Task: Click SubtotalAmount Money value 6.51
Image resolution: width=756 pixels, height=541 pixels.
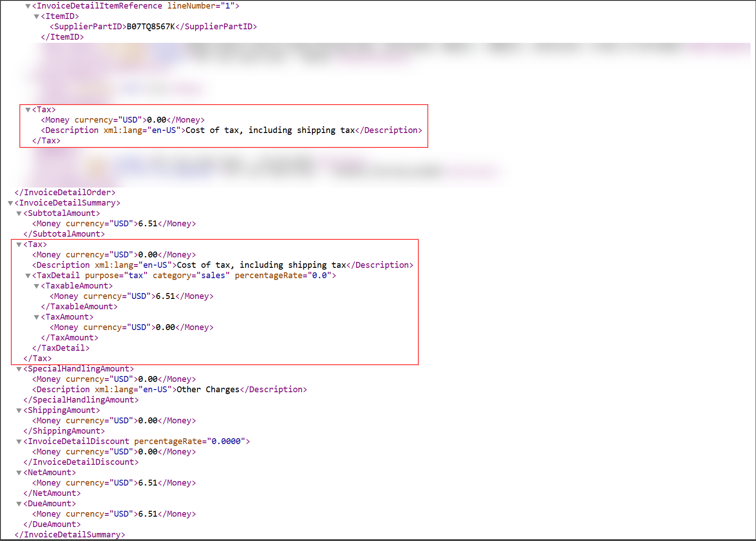Action: click(x=148, y=224)
